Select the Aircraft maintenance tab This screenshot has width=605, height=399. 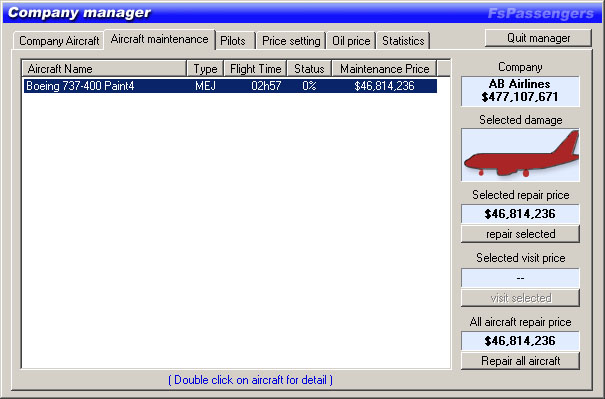[159, 39]
